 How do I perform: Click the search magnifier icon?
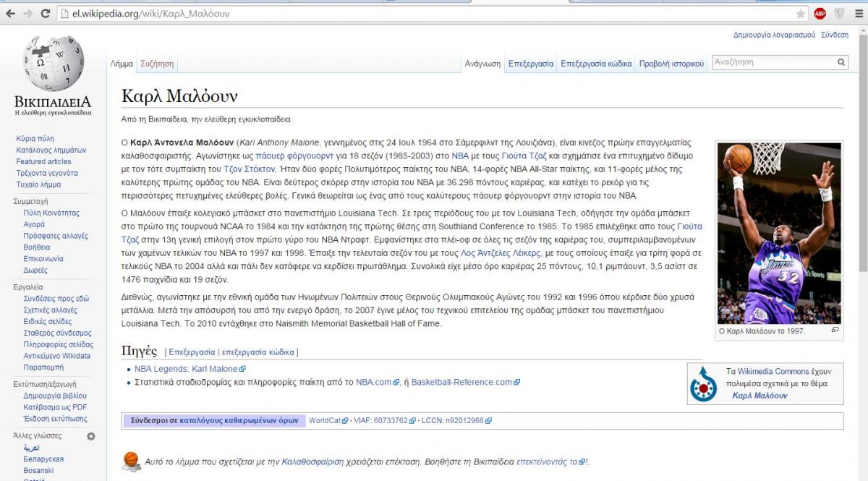(x=841, y=63)
